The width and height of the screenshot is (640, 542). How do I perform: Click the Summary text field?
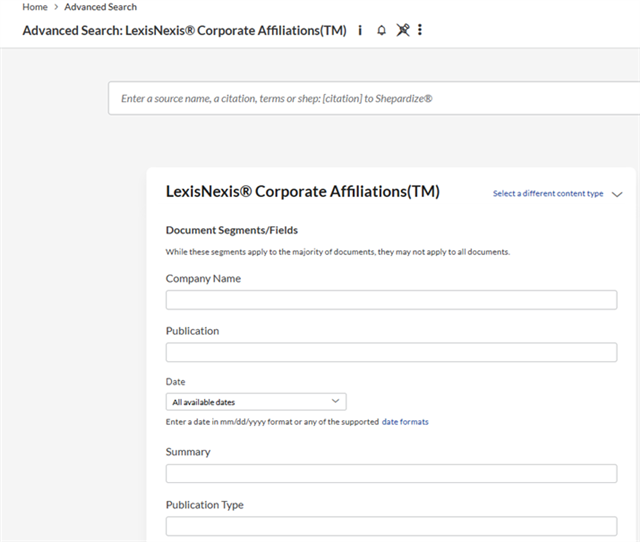point(391,474)
